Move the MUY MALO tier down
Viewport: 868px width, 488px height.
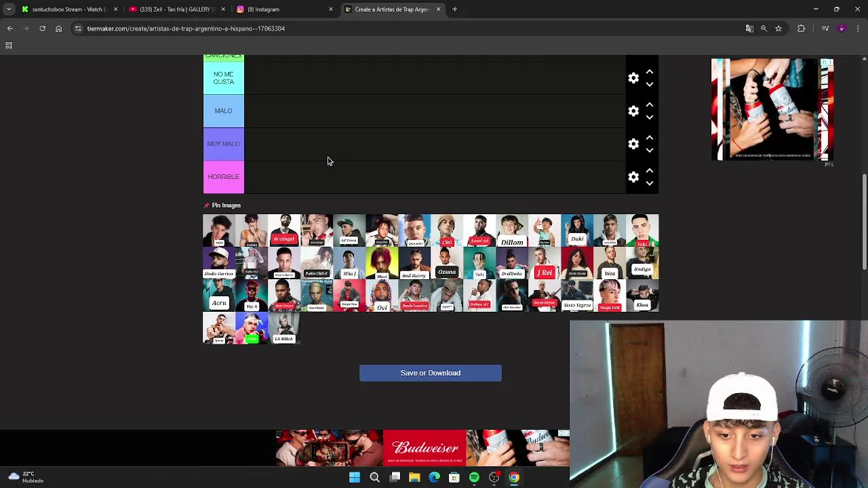650,150
